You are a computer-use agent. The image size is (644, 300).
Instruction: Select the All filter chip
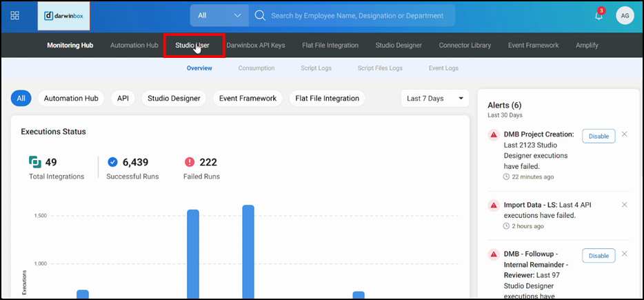pos(21,99)
